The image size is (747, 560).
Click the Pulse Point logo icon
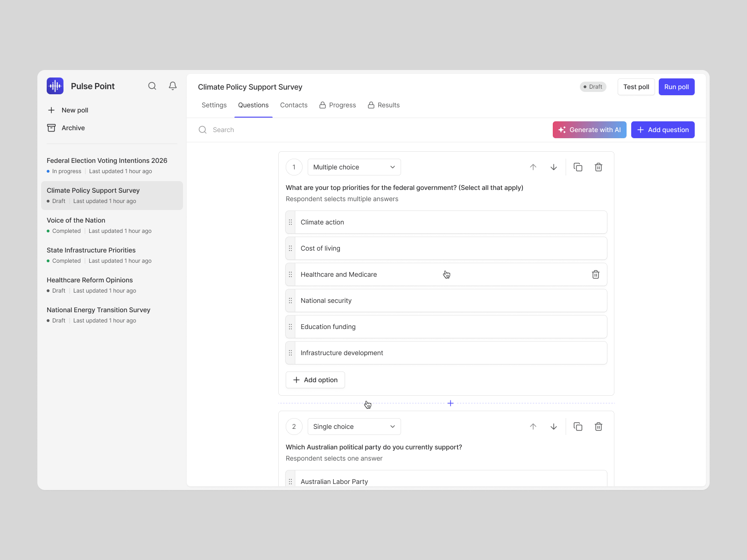pos(55,86)
